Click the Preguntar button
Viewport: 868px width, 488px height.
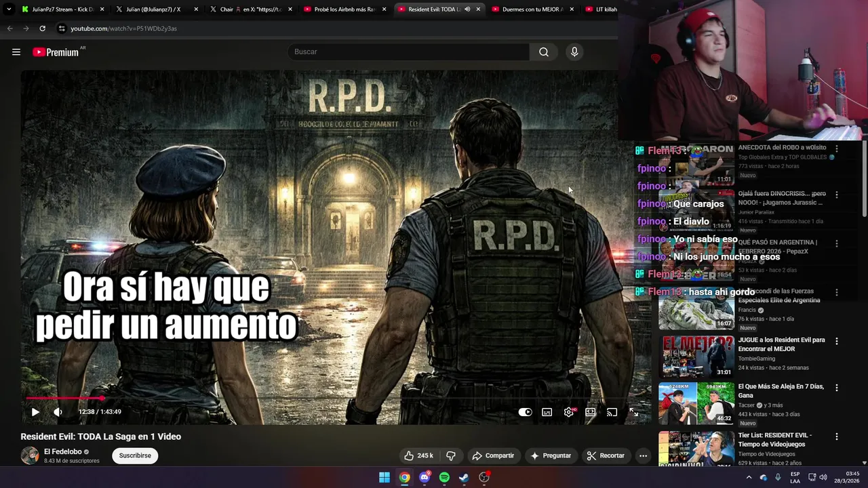click(551, 455)
